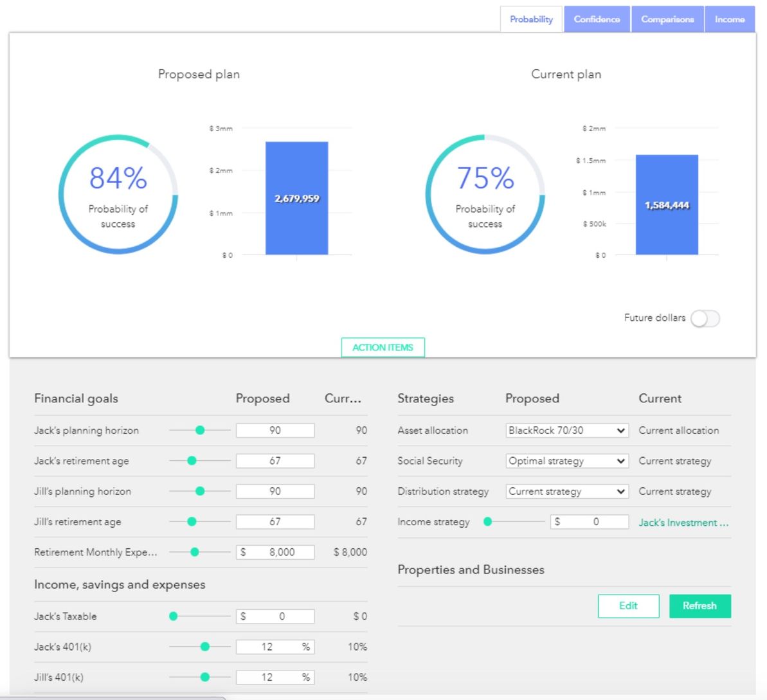Click the Jill's retirement age slider handle
Screen dimensions: 767x700
pos(192,521)
